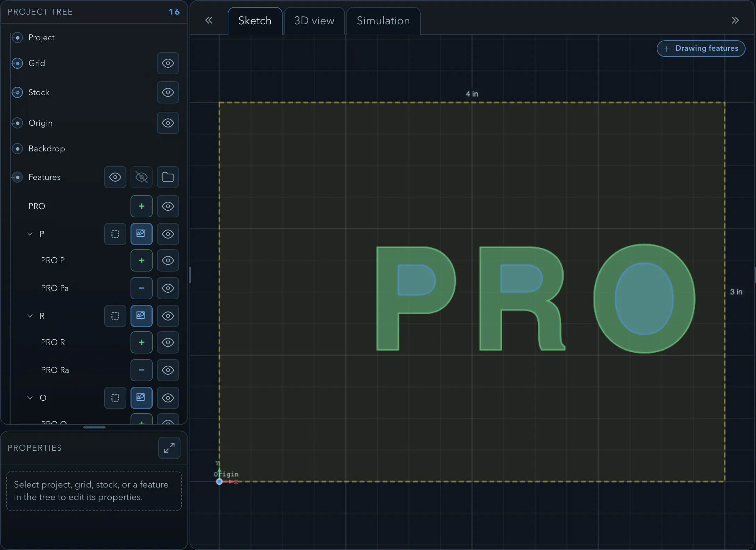The height and width of the screenshot is (550, 756).
Task: Hide all features with the crossed-eye icon
Action: click(x=141, y=177)
